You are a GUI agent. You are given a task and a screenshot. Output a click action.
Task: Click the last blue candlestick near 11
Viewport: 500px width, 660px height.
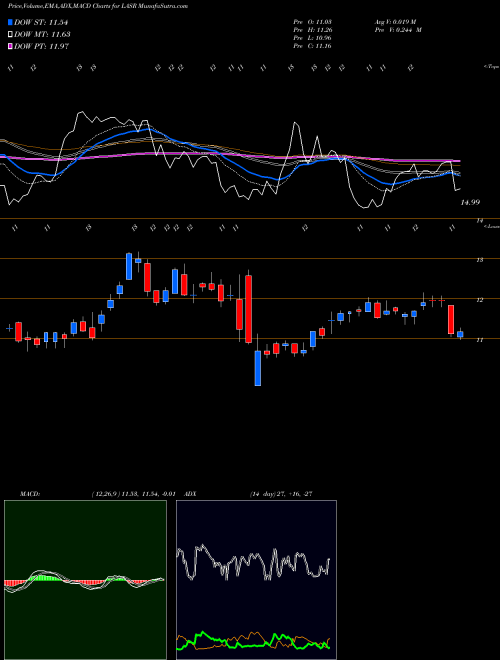tap(460, 334)
